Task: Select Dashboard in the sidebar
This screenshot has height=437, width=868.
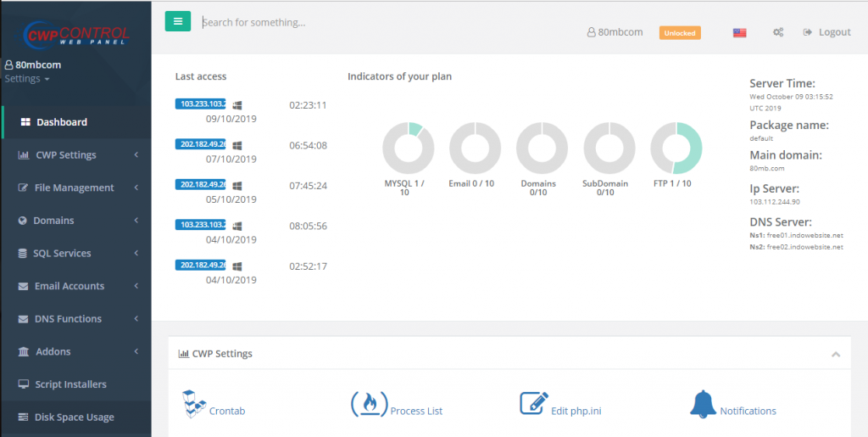Action: coord(62,122)
